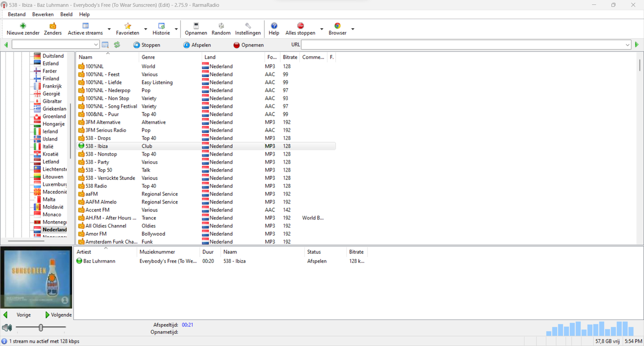Expand the Actieve streams dropdown arrow
This screenshot has height=346, width=644.
click(109, 29)
